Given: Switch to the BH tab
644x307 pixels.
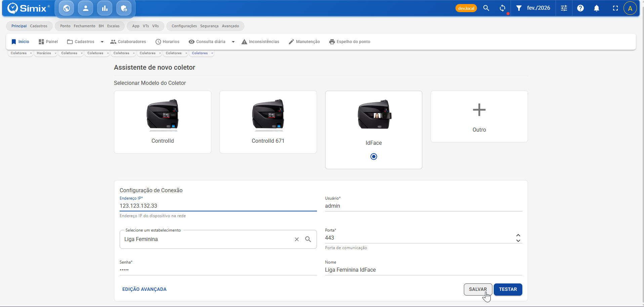Looking at the screenshot, I should (101, 26).
